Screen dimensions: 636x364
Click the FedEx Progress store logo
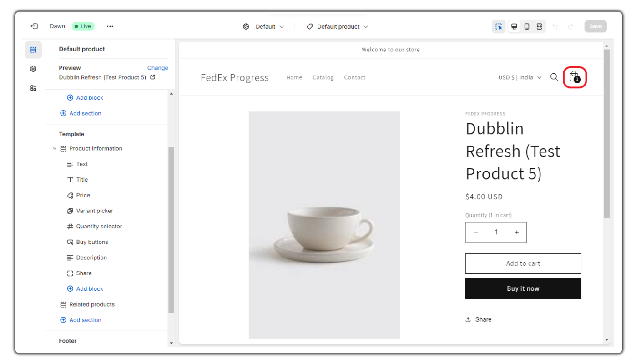pos(235,78)
